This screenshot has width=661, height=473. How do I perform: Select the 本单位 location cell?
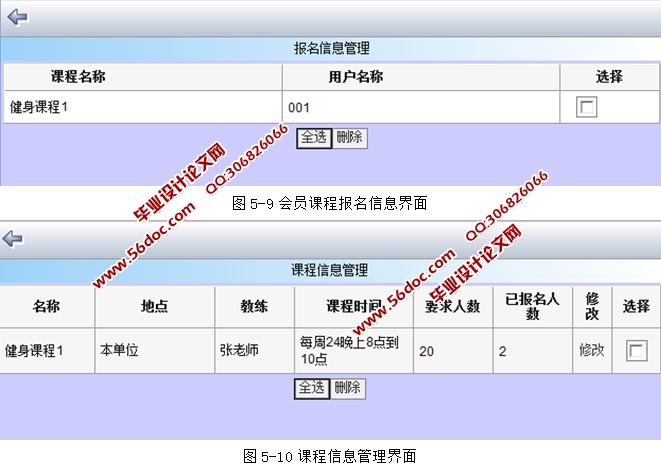pos(155,351)
